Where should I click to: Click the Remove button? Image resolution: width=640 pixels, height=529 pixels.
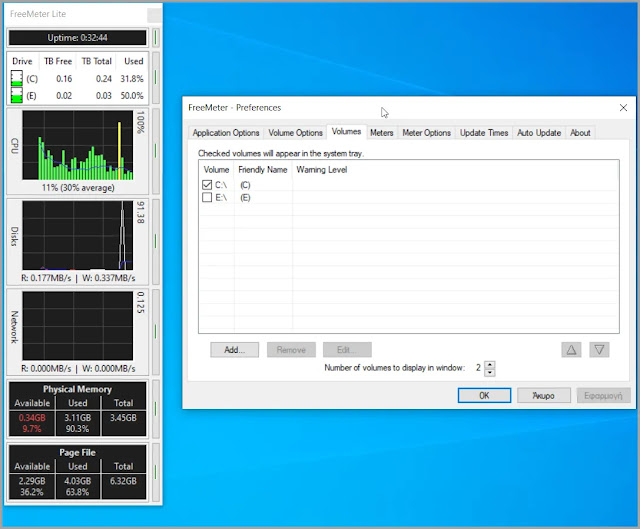(x=291, y=350)
